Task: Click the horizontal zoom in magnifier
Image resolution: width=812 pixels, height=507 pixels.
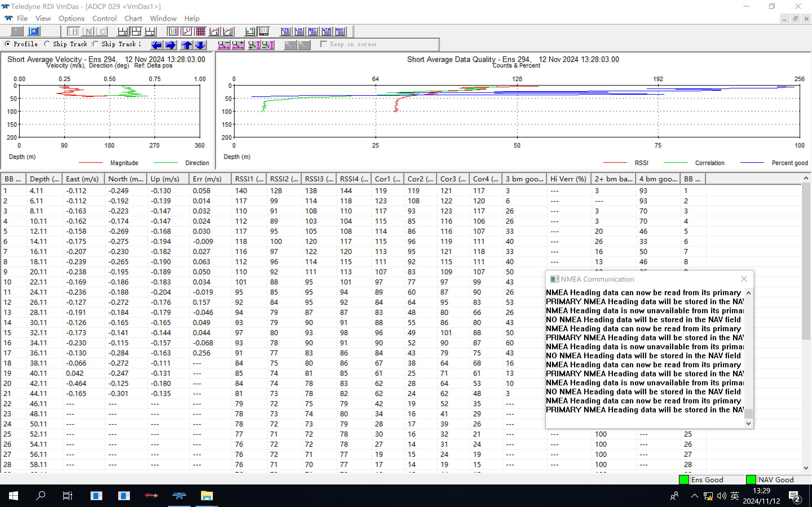Action: pos(238,45)
